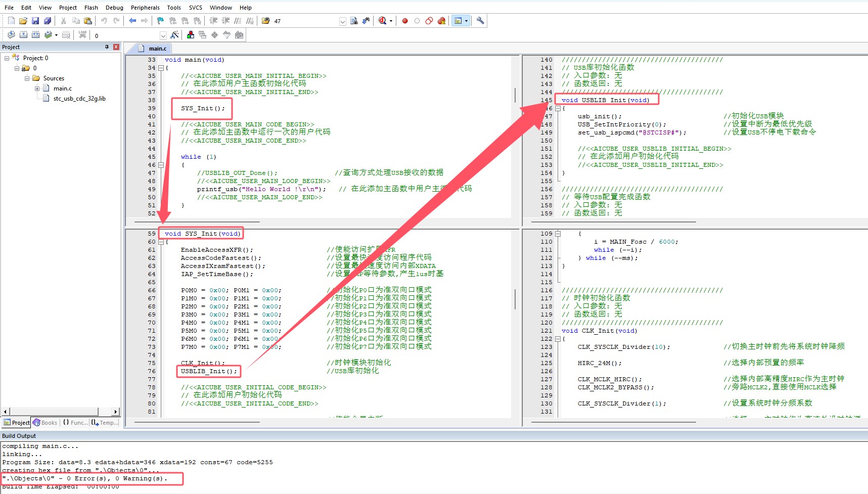This screenshot has width=868, height=494.
Task: Open the Configuration wrench
Action: 480,21
